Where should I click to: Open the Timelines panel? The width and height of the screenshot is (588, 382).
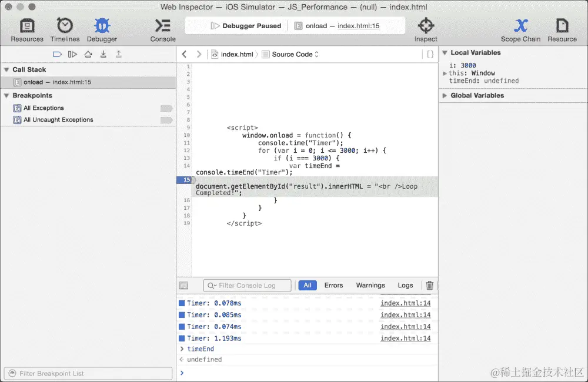point(65,28)
